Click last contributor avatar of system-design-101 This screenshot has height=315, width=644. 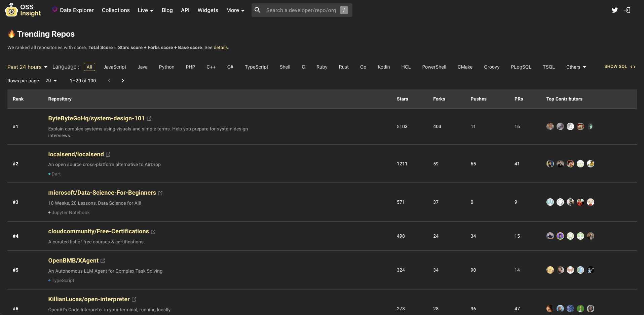tap(591, 126)
